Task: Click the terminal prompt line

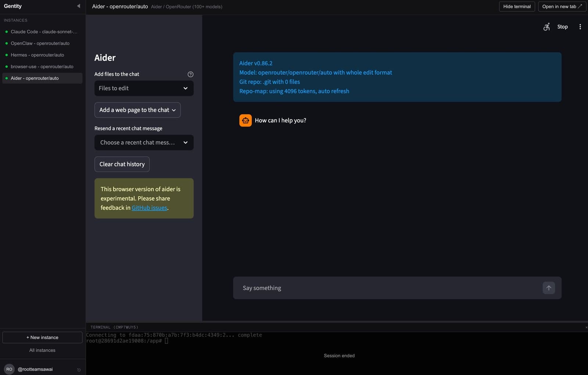Action: (x=127, y=341)
